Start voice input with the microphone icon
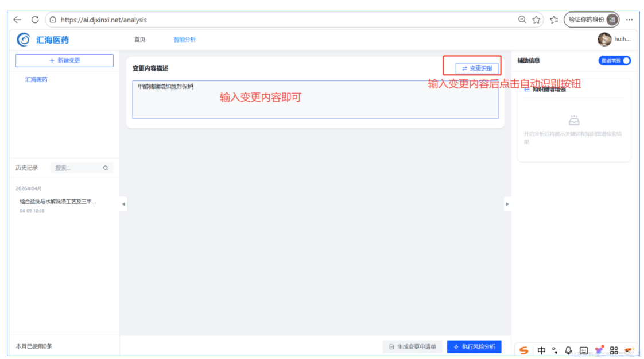The width and height of the screenshot is (644, 359). coord(568,350)
